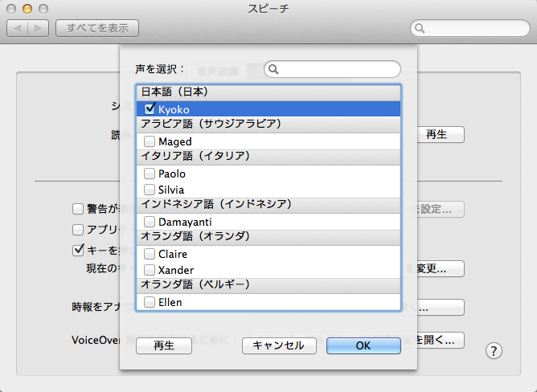Select the イタリア語（イタリア） group header
Viewport: 537px width, 392px height.
(268, 157)
